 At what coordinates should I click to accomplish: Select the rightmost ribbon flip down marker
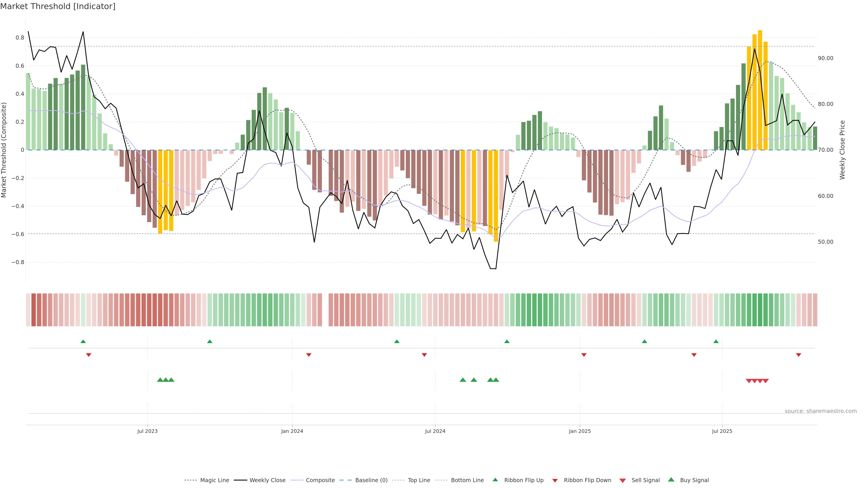pos(798,355)
